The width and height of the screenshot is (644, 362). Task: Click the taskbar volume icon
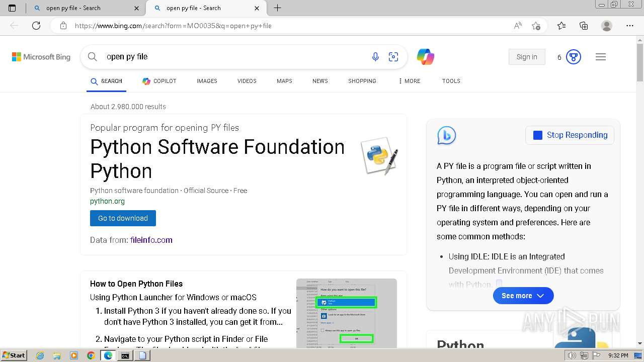point(573,355)
